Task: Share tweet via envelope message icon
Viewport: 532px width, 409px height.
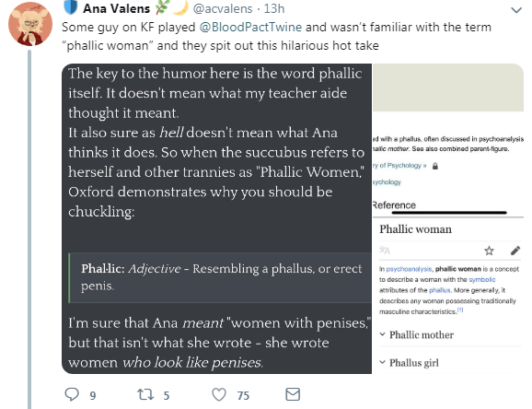Action: pyautogui.click(x=293, y=394)
